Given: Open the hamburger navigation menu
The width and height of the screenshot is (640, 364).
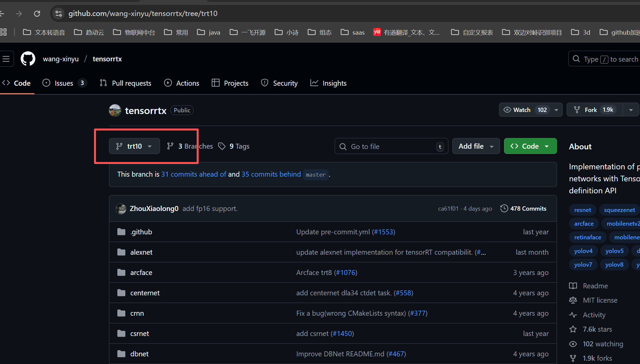Looking at the screenshot, I should (x=6, y=59).
